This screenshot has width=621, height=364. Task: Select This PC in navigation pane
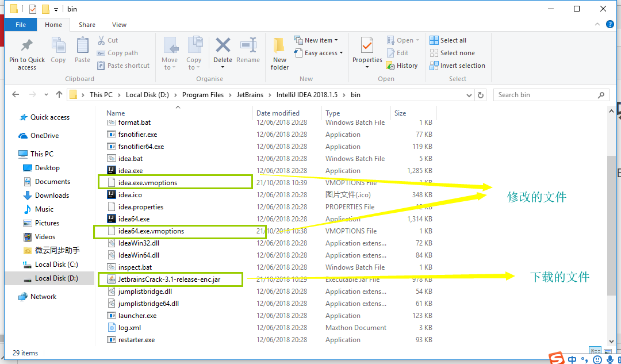pyautogui.click(x=36, y=154)
